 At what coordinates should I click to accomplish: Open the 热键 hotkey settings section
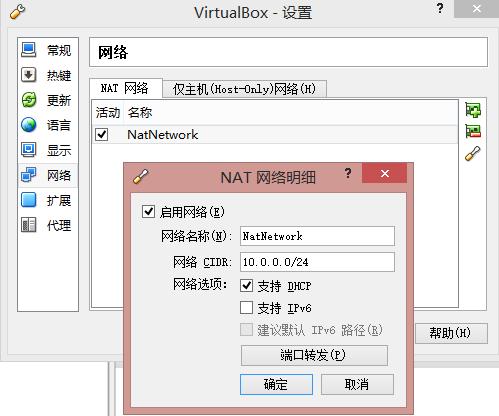tap(48, 75)
